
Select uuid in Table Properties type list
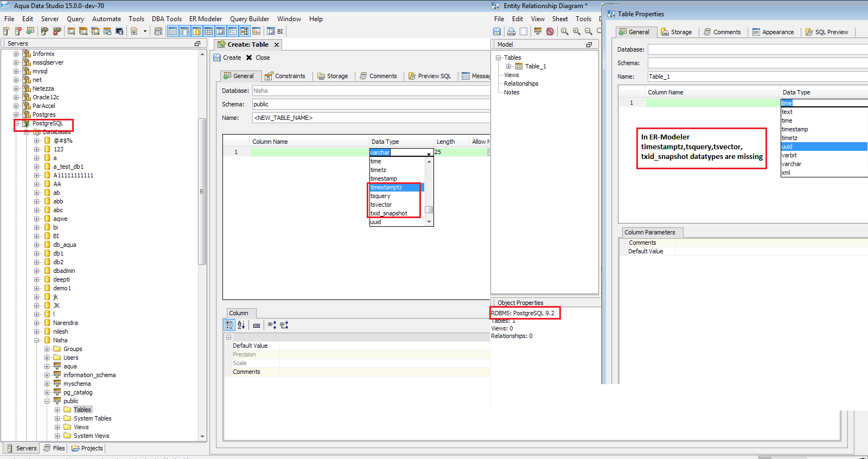(x=824, y=146)
